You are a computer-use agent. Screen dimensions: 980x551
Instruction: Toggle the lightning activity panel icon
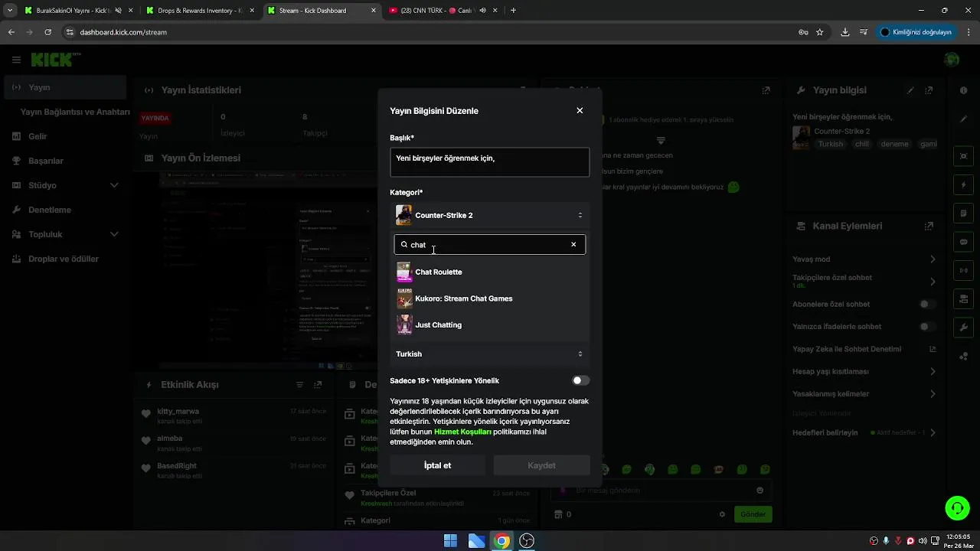(x=964, y=185)
